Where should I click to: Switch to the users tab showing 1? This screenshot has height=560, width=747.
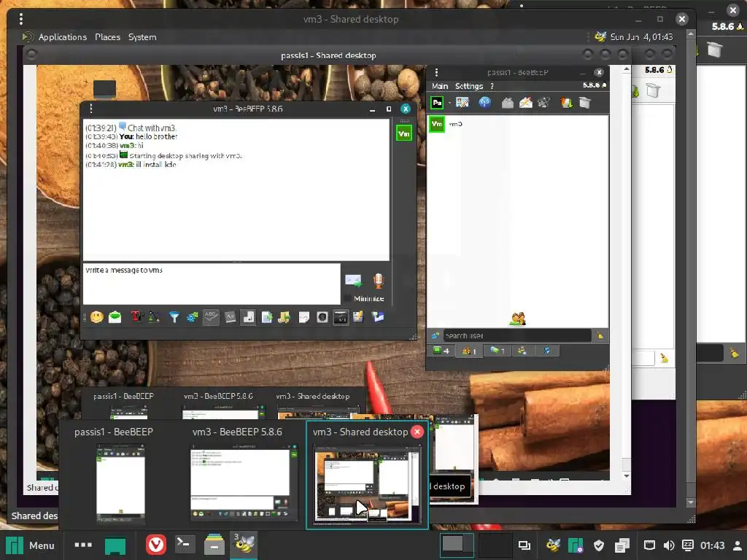(469, 351)
